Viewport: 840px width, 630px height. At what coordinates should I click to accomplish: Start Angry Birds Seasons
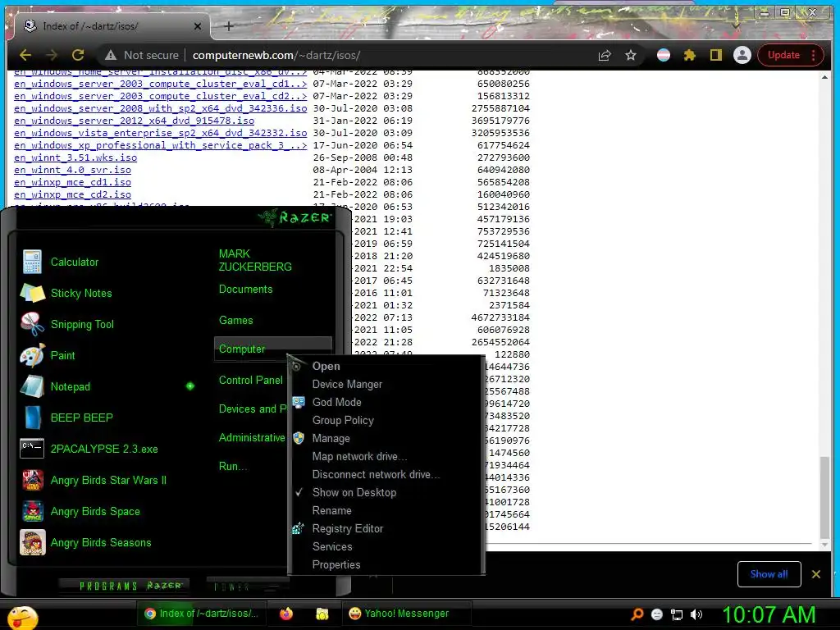click(x=101, y=542)
